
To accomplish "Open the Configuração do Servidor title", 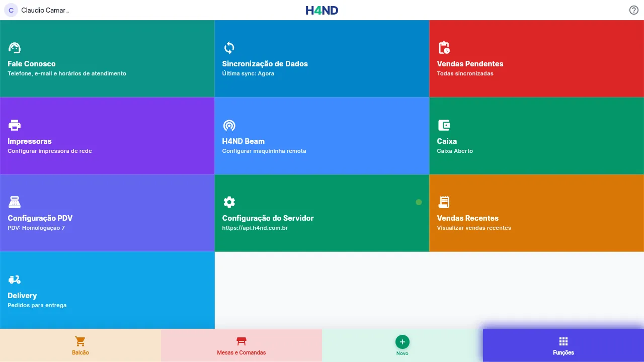I will [268, 218].
